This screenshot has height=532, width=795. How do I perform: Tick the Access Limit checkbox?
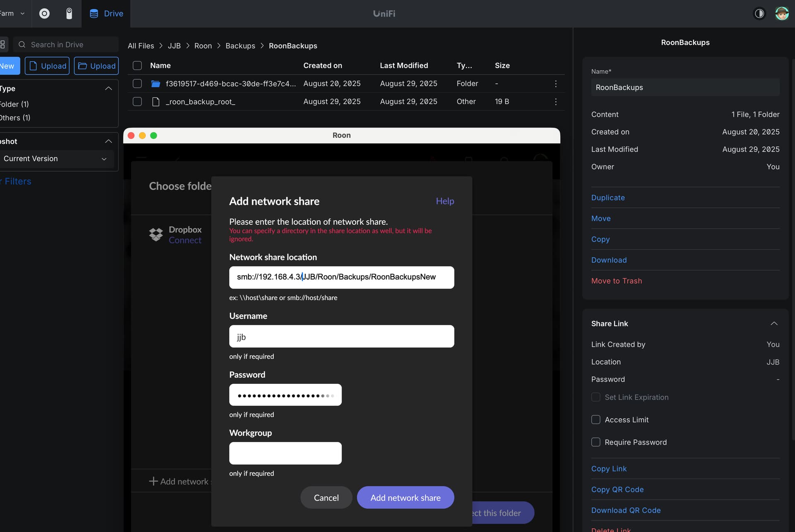pos(596,419)
